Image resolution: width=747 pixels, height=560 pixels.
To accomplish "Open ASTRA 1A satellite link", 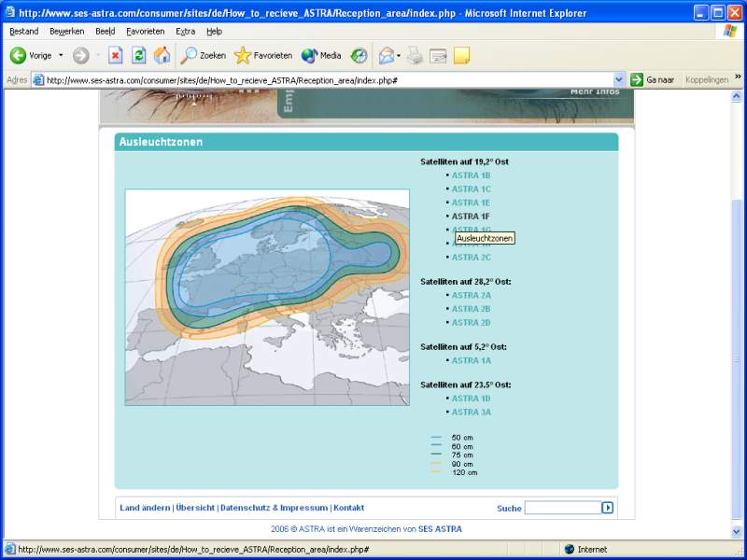I will (x=471, y=361).
